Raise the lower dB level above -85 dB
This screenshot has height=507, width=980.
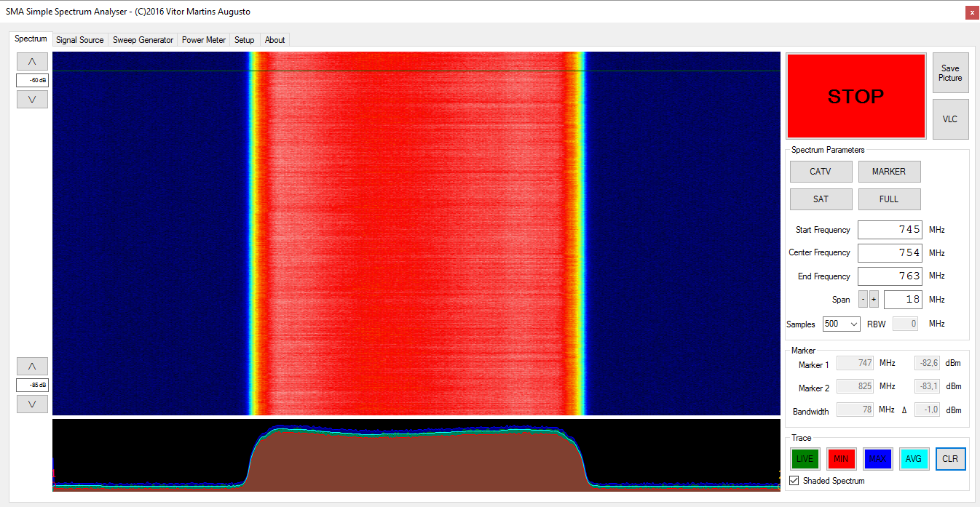32,366
